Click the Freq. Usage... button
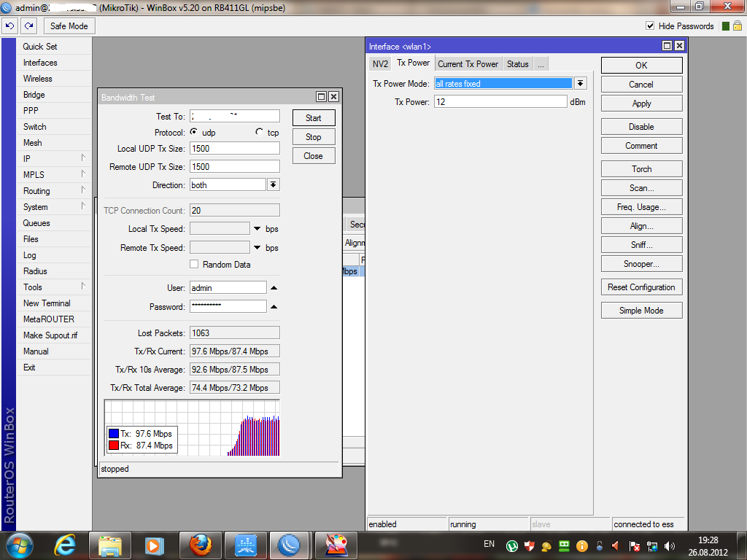The height and width of the screenshot is (560, 747). click(641, 207)
